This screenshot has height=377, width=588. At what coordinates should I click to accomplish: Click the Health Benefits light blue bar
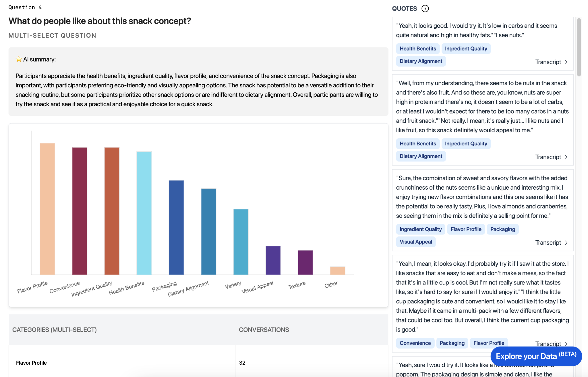[144, 213]
